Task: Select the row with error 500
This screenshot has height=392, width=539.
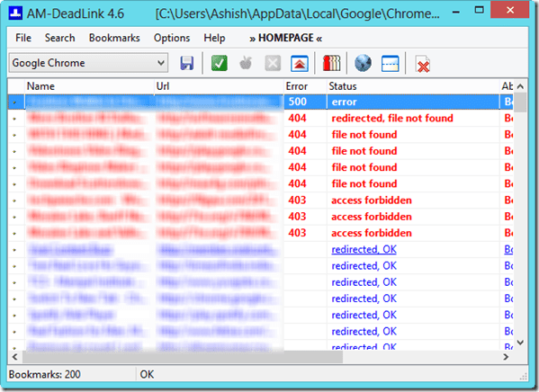Action: (260, 102)
